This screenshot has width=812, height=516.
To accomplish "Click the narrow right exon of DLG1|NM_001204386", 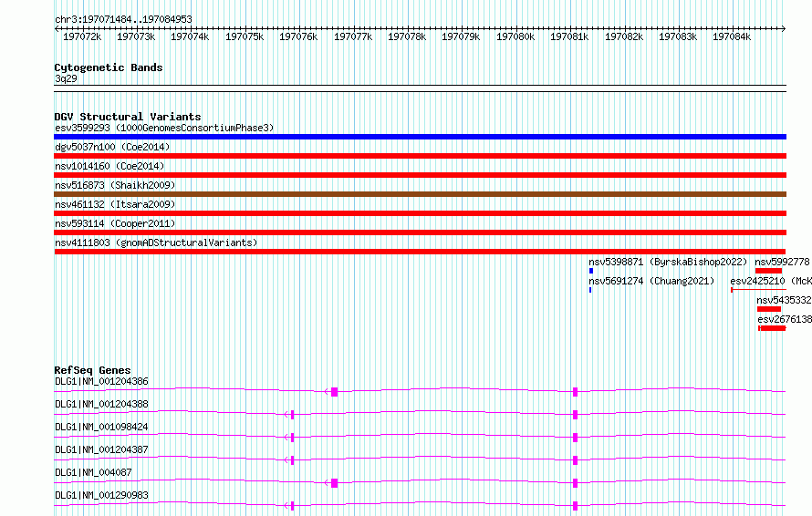I will coord(575,392).
